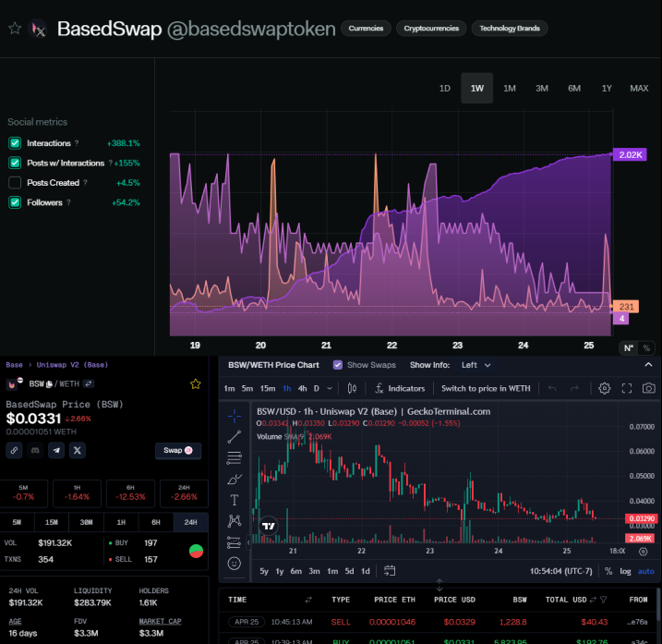The height and width of the screenshot is (644, 662).
Task: Uncheck the Interactions metric checkbox
Action: 15,143
